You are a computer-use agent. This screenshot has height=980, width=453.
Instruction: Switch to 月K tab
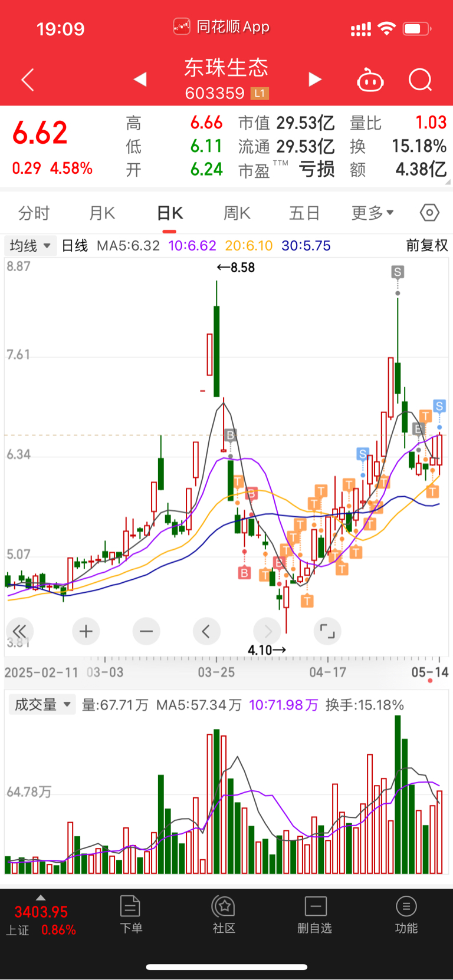(102, 213)
